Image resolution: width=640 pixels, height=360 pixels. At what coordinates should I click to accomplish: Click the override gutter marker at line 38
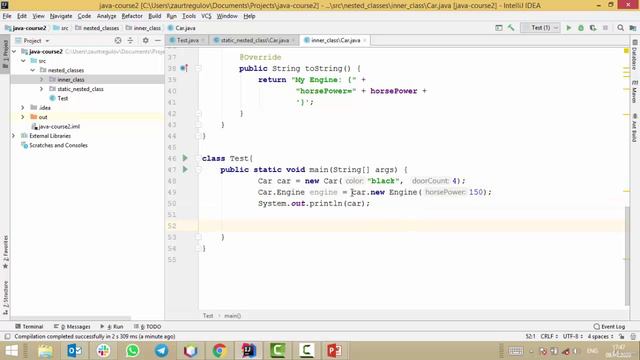(184, 68)
